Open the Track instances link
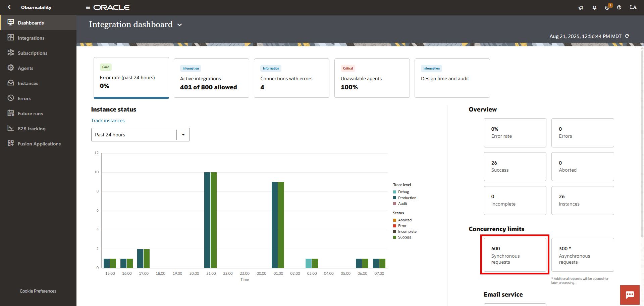This screenshot has width=644, height=306. [x=108, y=121]
